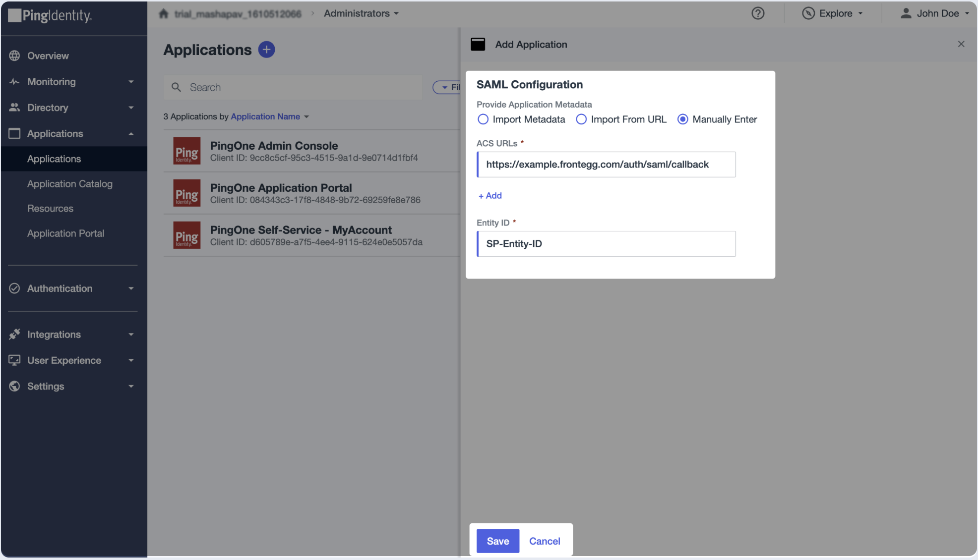Click the + Add ACS URL link
978x560 pixels.
(490, 196)
